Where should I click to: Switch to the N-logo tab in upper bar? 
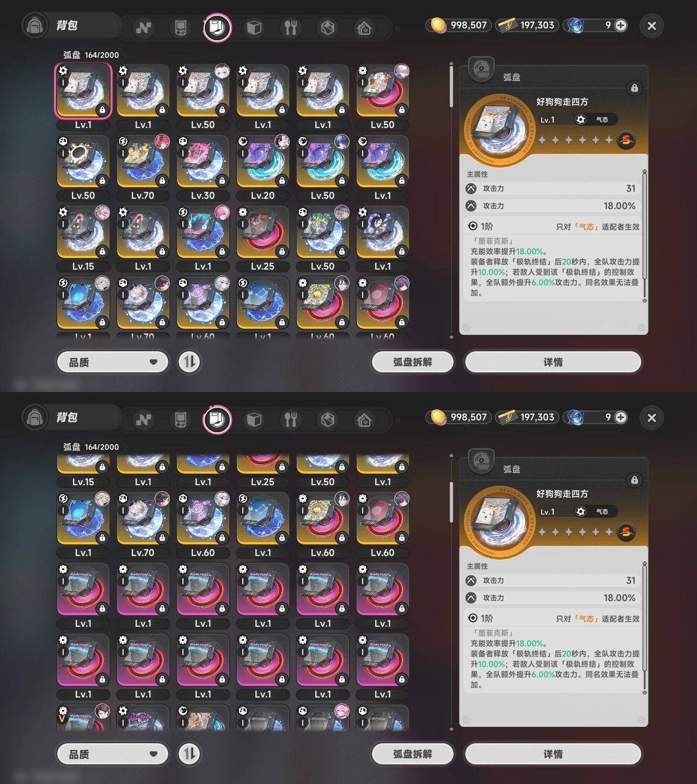click(x=144, y=27)
